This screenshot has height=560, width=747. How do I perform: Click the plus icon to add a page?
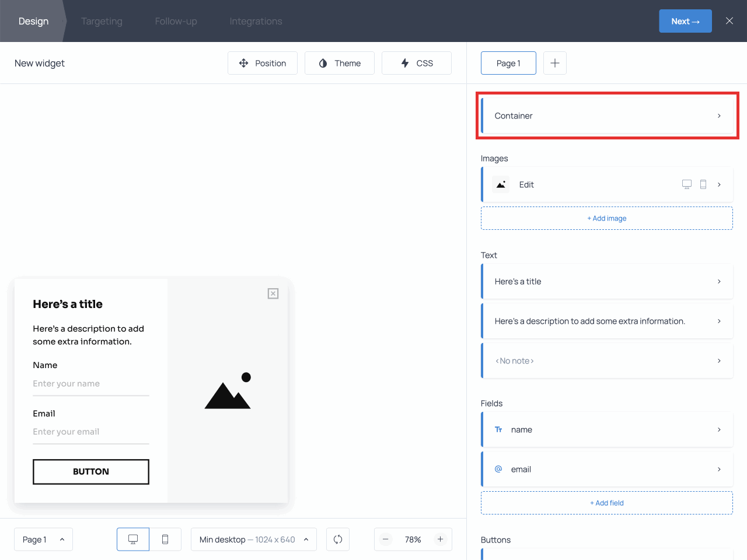click(554, 62)
